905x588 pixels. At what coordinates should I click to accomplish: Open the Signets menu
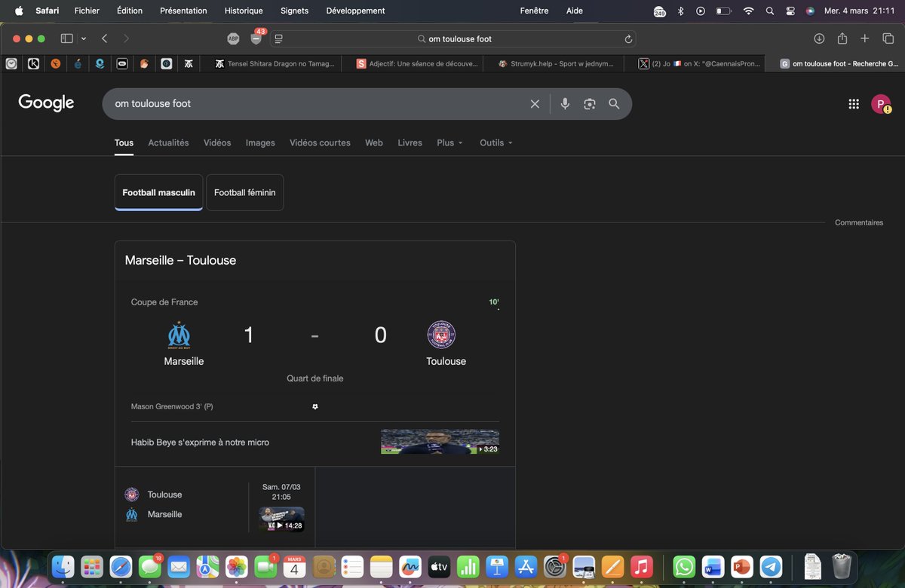point(294,11)
